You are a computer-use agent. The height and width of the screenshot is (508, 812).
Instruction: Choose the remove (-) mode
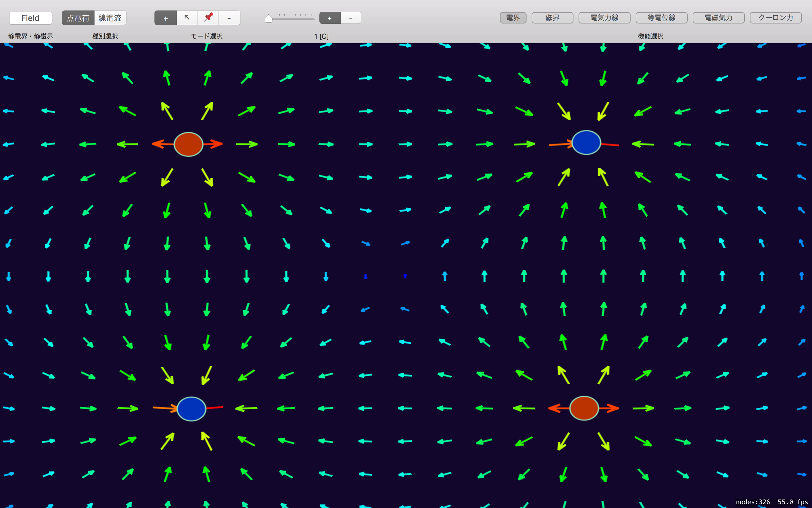tap(229, 18)
